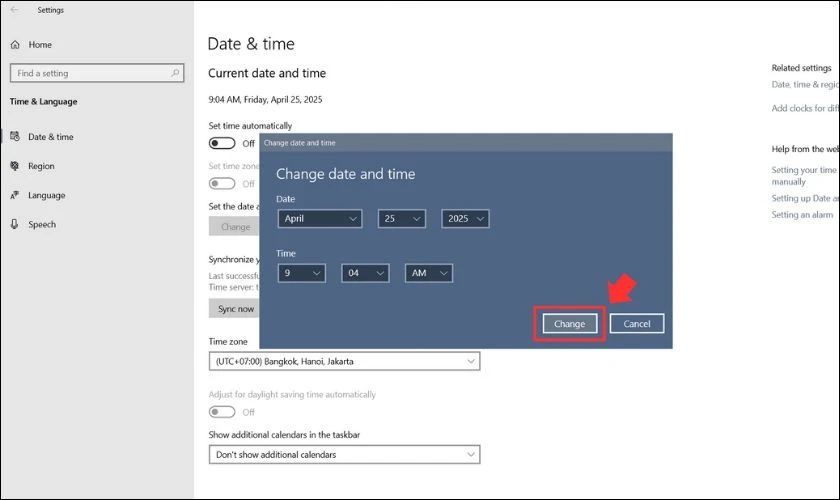
Task: Click the Home house icon
Action: (x=15, y=44)
